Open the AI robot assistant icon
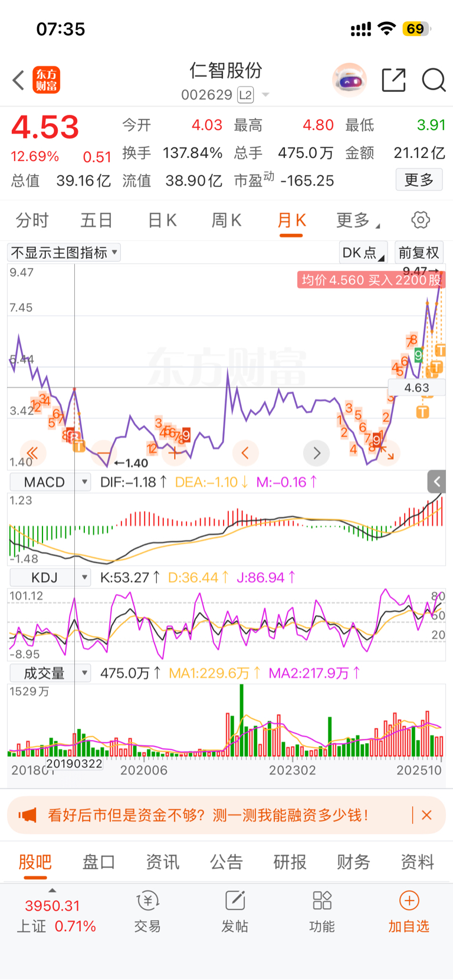453x980 pixels. pos(349,80)
